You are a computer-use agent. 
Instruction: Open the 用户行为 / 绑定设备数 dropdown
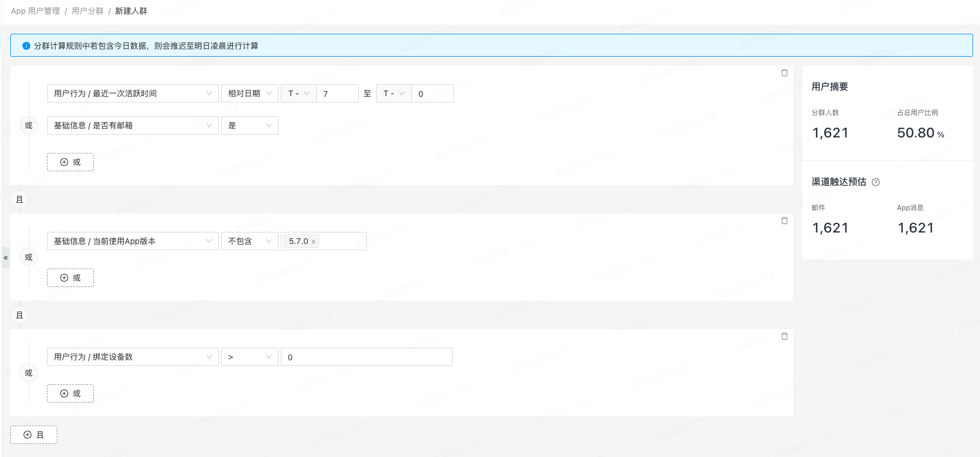[133, 357]
